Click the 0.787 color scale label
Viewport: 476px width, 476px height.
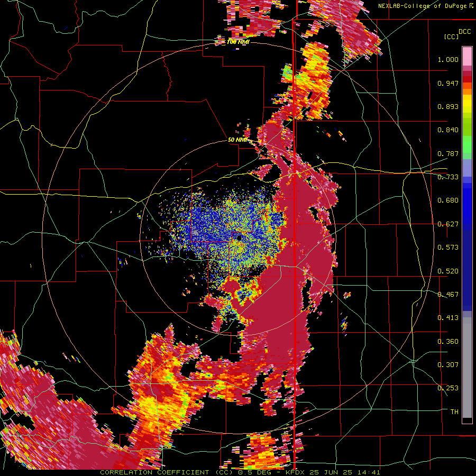(448, 153)
